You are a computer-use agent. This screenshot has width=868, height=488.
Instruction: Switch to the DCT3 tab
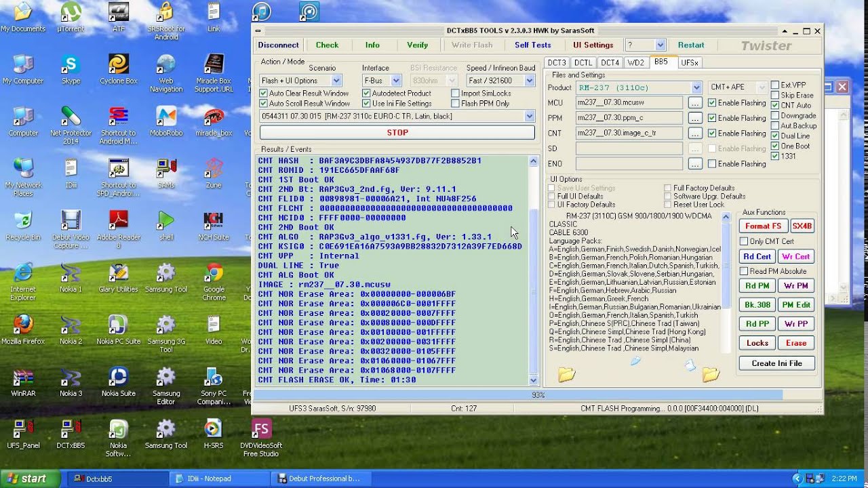(557, 62)
